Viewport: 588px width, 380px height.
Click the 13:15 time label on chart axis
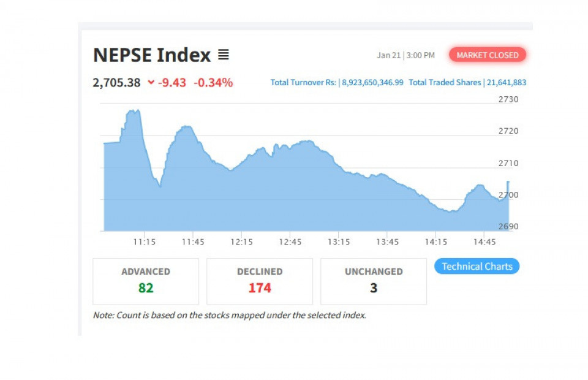(x=339, y=242)
